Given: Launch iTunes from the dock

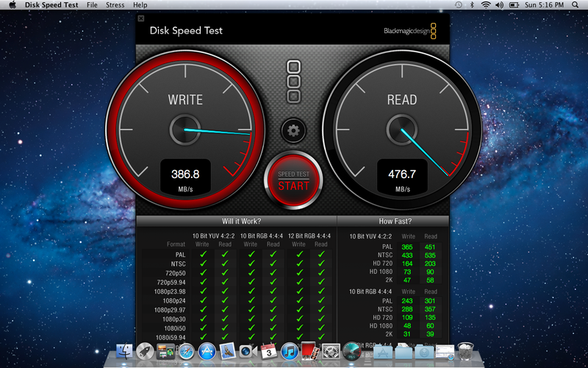Looking at the screenshot, I should [289, 352].
